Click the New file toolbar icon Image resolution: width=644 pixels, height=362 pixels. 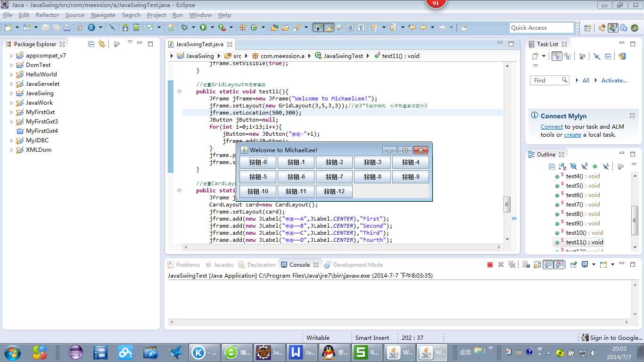[8, 28]
